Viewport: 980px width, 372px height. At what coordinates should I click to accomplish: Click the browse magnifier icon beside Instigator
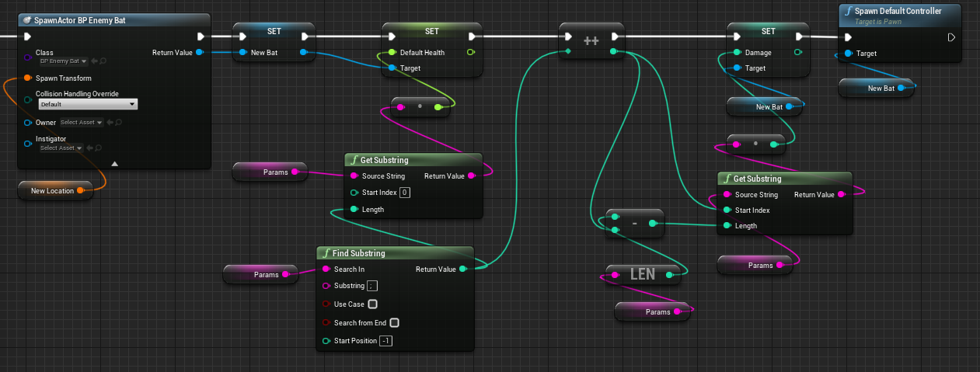(x=99, y=148)
